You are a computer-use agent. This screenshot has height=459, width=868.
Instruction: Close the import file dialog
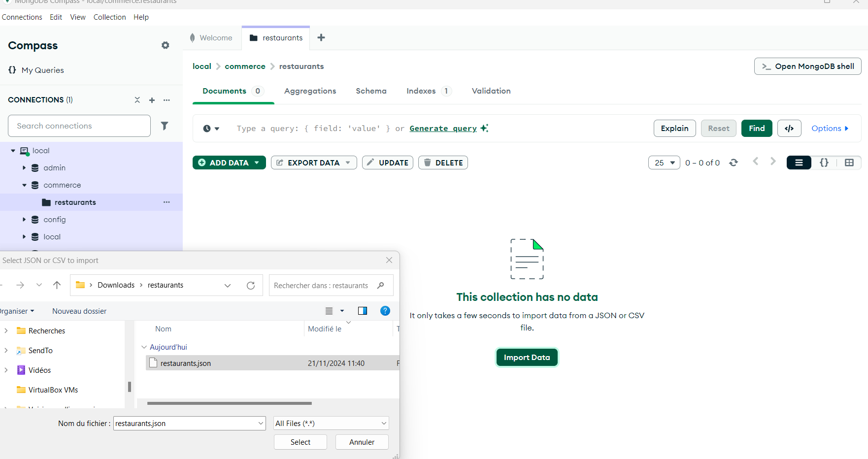pos(389,260)
